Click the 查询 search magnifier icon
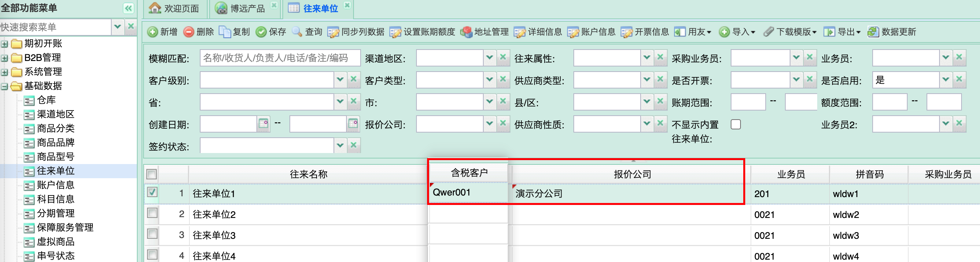The height and width of the screenshot is (262, 980). click(x=297, y=32)
